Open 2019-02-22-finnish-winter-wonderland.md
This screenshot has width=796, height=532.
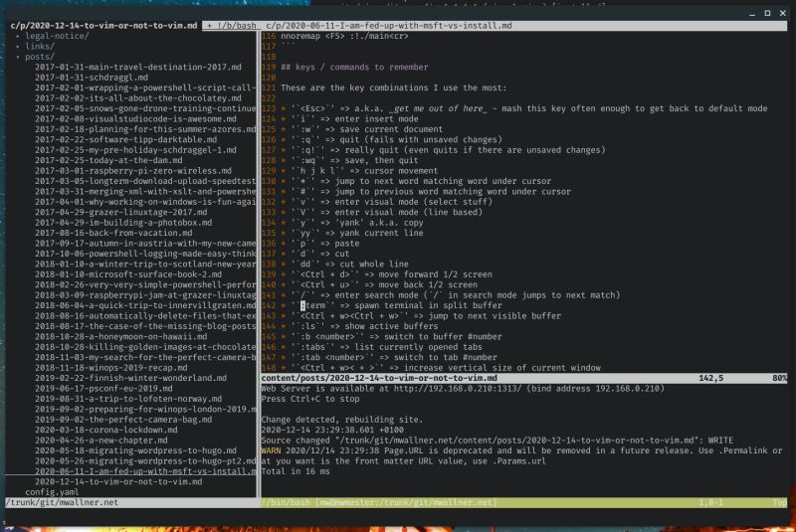pos(131,378)
